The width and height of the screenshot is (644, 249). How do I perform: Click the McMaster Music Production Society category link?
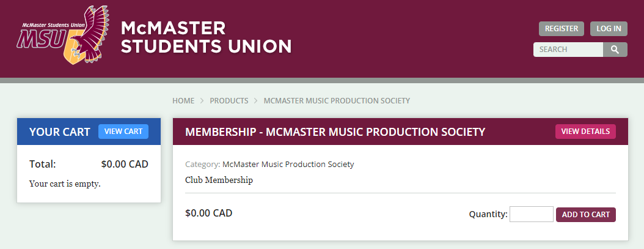(x=288, y=164)
